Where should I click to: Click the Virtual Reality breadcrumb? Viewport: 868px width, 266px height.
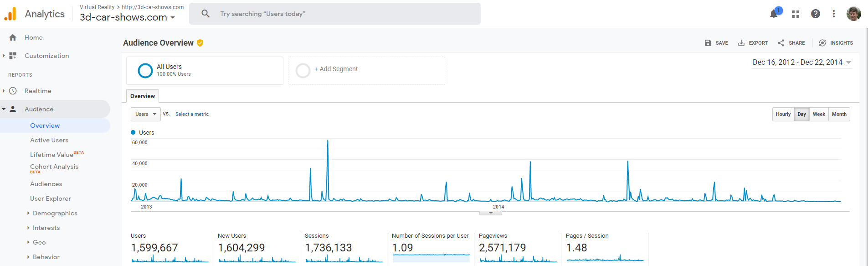point(97,7)
